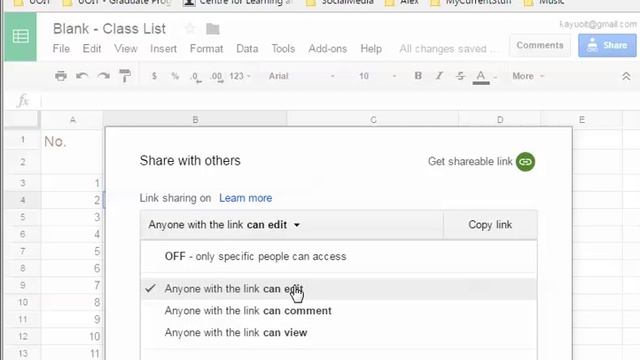Viewport: 640px width, 360px height.
Task: Open the Learn more link
Action: point(246,198)
